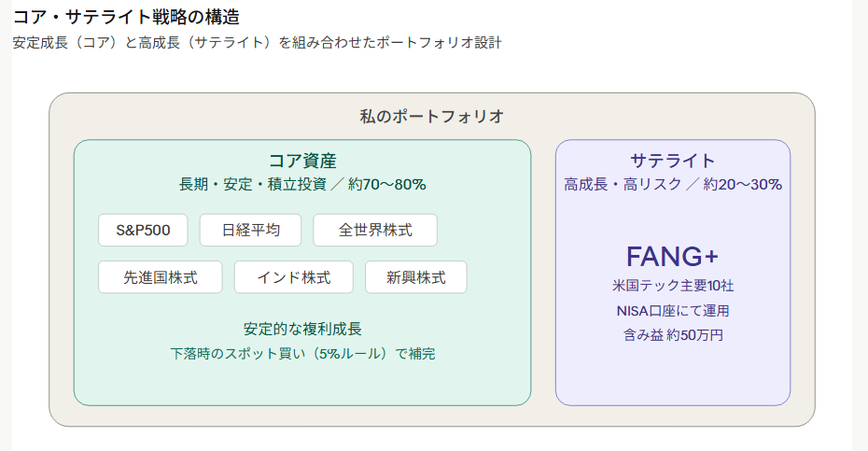Click the subtitle beginning with 安定成長（コア）

[257, 43]
